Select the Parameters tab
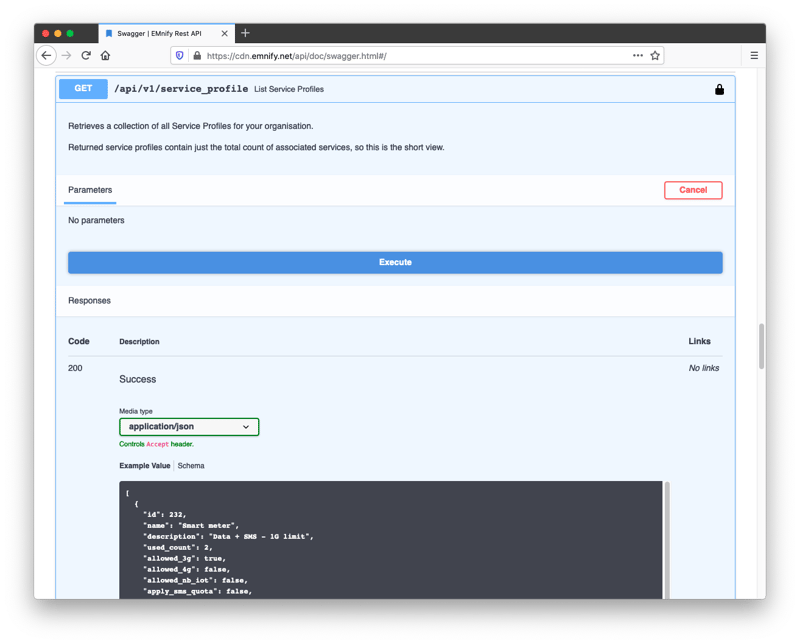This screenshot has width=800, height=644. [x=90, y=190]
